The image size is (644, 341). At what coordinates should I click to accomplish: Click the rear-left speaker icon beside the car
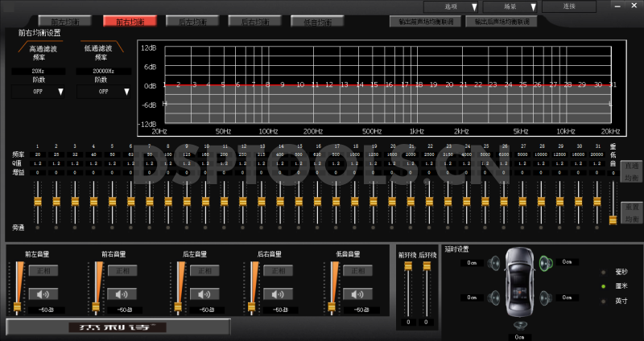[x=495, y=297]
